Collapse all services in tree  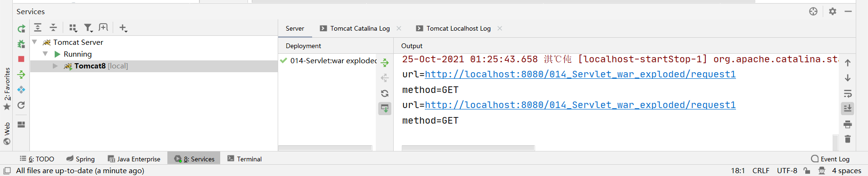coord(53,28)
